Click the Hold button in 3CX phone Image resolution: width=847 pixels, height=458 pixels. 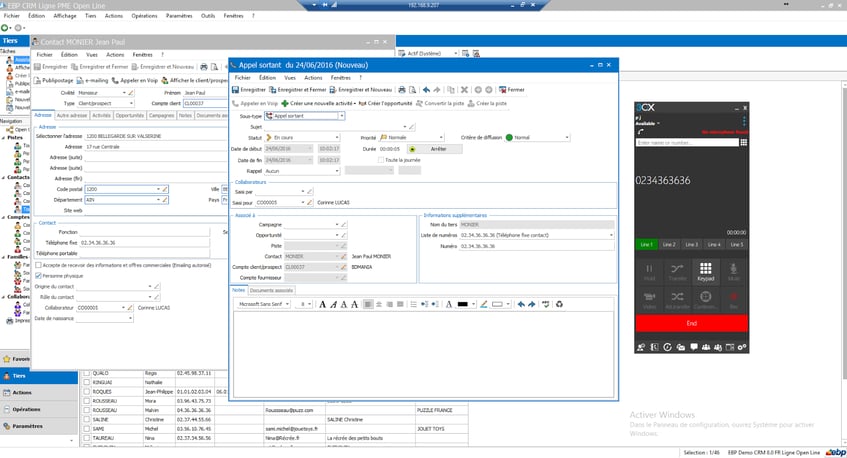(x=649, y=272)
